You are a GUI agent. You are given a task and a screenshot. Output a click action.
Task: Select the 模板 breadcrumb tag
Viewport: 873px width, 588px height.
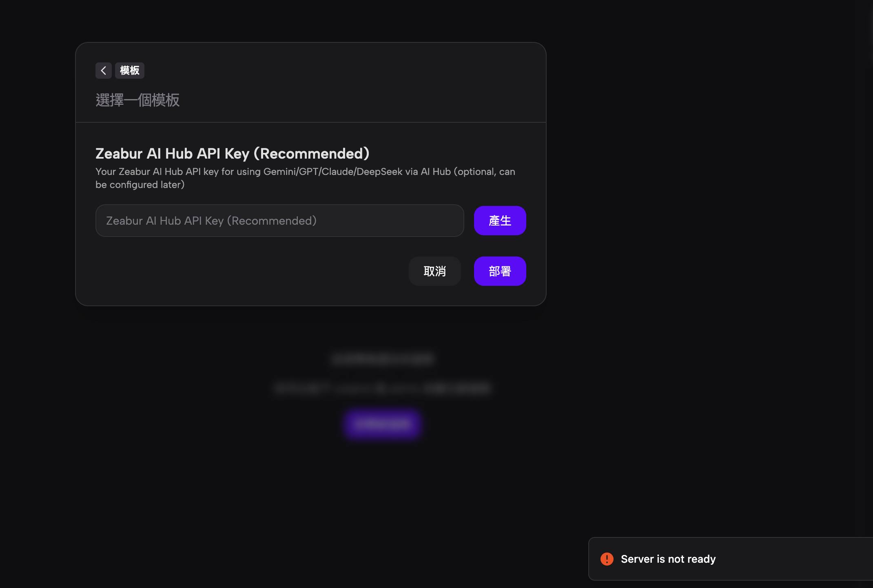130,71
